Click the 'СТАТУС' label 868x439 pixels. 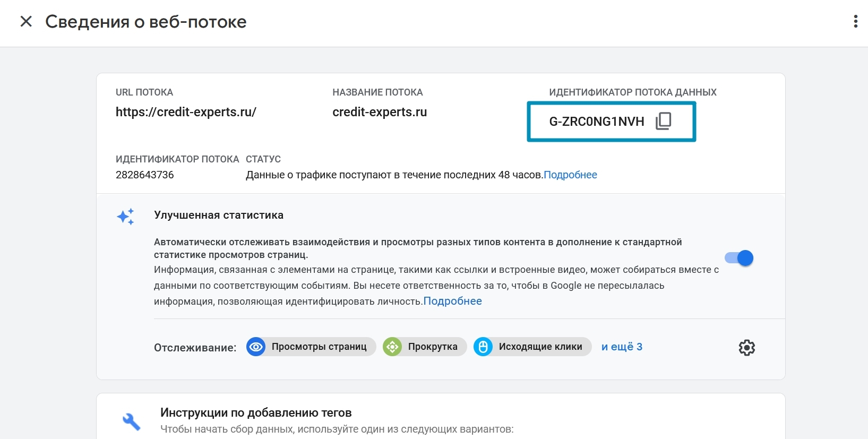[x=263, y=159]
